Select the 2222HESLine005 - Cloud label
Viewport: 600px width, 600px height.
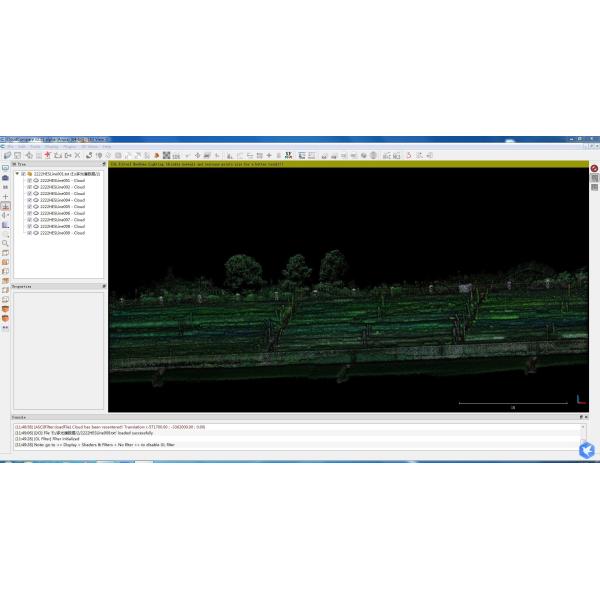click(x=62, y=207)
